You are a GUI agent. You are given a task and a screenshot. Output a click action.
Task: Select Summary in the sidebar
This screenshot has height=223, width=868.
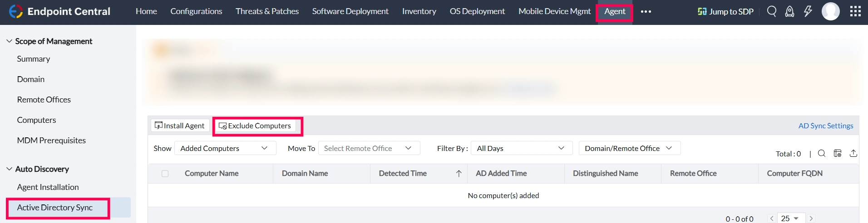(x=34, y=59)
